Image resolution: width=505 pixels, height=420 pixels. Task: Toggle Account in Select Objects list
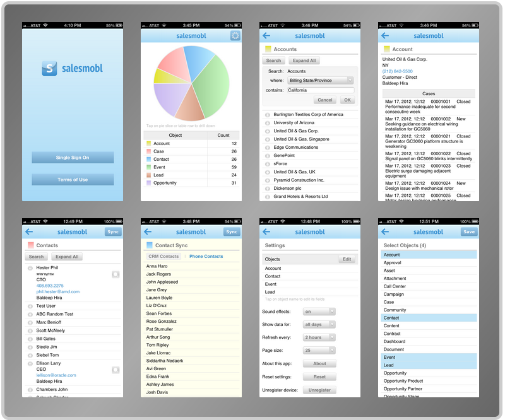tap(429, 255)
